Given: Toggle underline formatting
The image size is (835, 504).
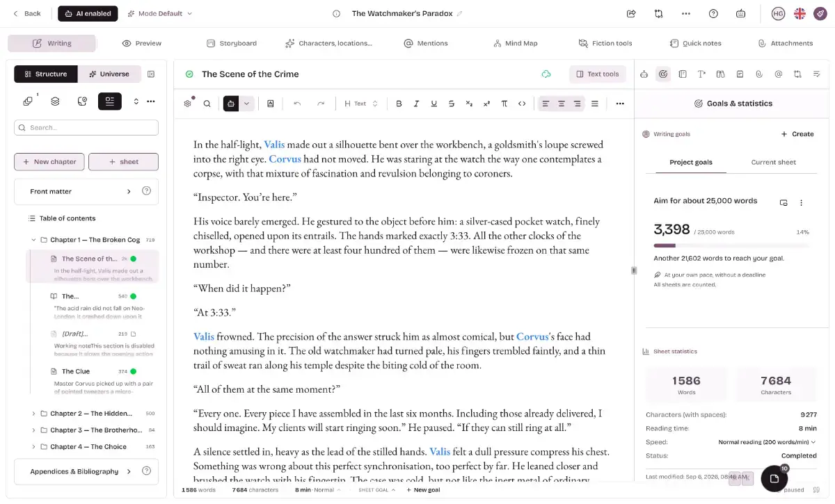Looking at the screenshot, I should pyautogui.click(x=434, y=104).
